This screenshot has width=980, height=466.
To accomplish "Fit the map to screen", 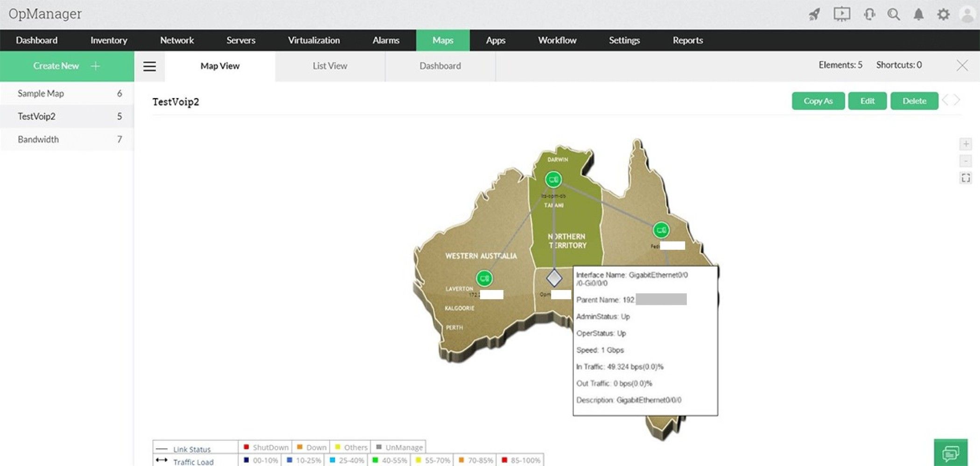I will coord(966,178).
